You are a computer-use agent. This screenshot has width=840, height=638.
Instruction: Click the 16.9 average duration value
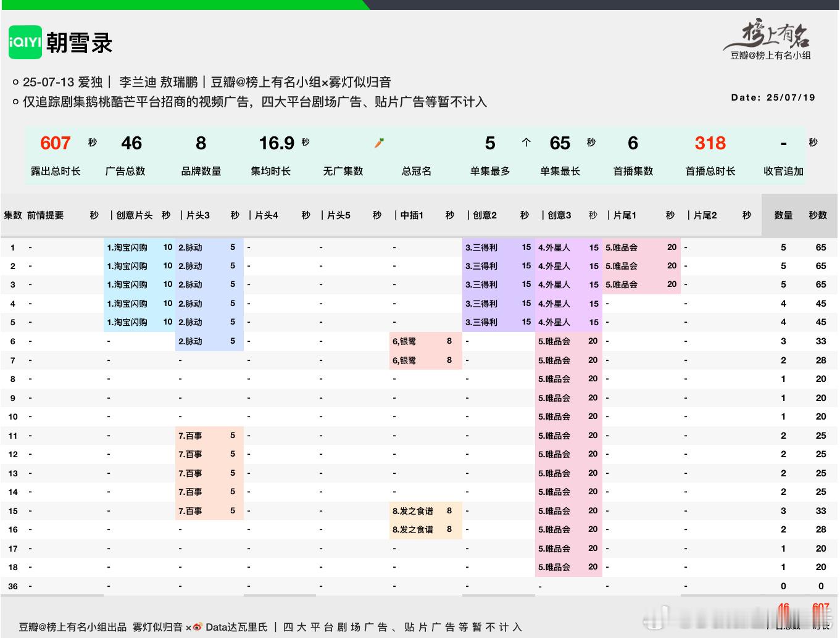click(276, 143)
